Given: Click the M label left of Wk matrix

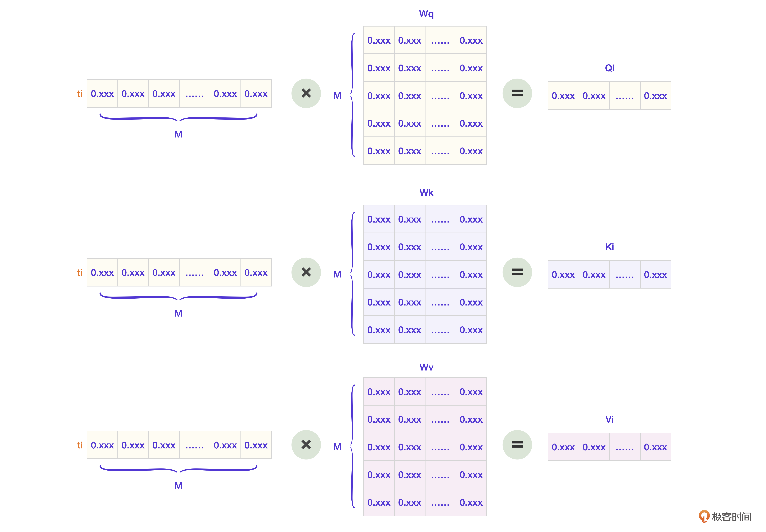Looking at the screenshot, I should [337, 274].
